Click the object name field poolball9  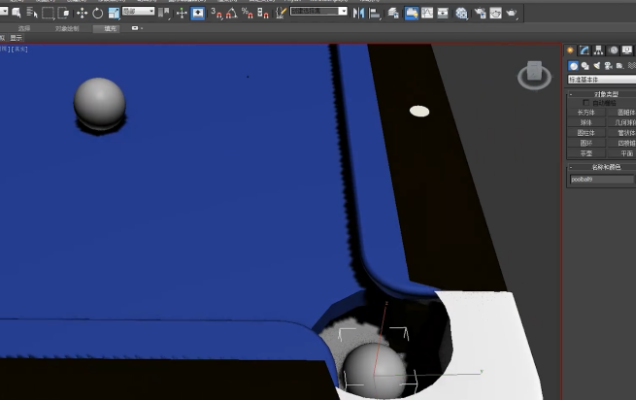pos(600,180)
